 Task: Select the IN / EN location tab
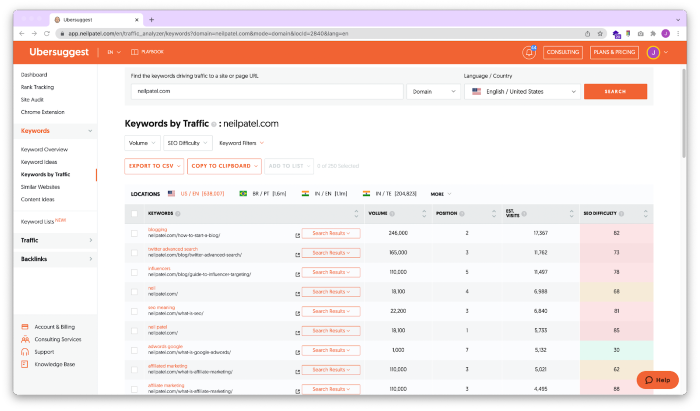click(x=325, y=194)
